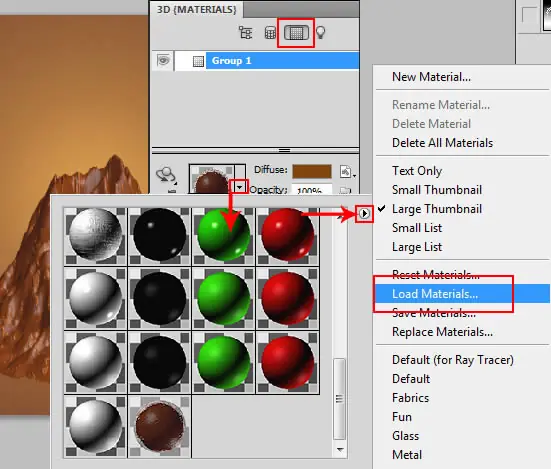
Task: Toggle visibility eye for Group 1
Action: 163,60
